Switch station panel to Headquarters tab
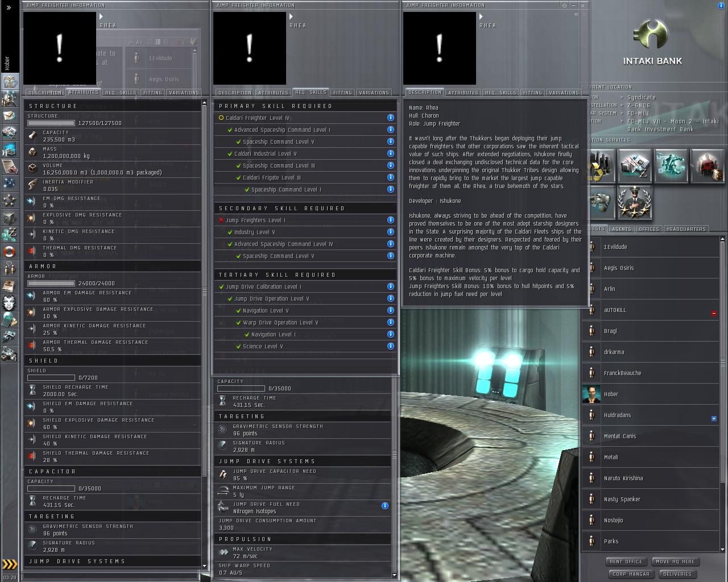The height and width of the screenshot is (582, 728). [x=686, y=229]
